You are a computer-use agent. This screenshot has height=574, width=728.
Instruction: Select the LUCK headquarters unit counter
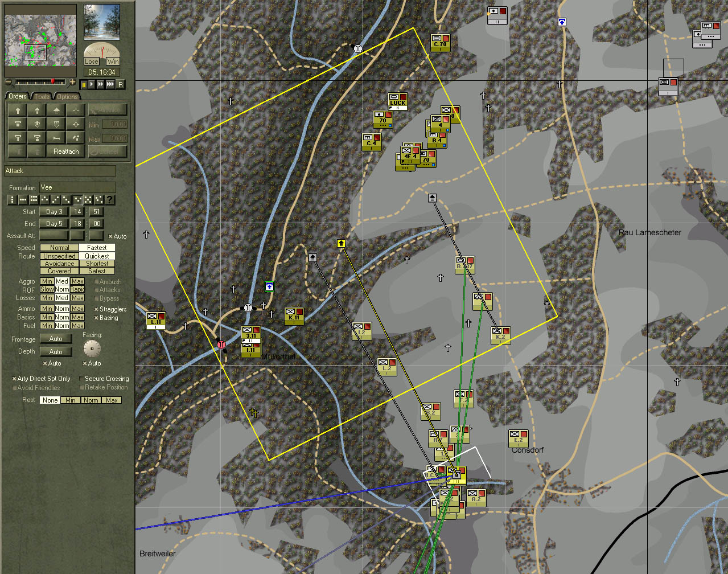pos(398,101)
